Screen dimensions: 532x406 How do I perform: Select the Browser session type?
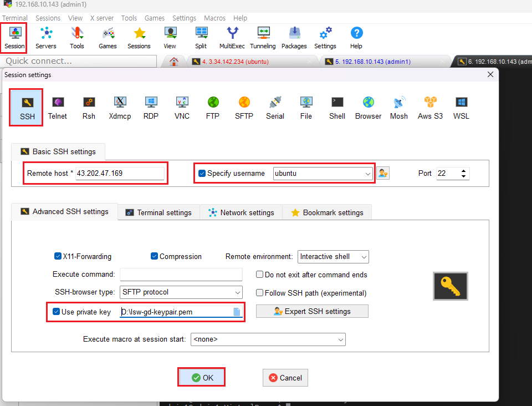point(368,107)
